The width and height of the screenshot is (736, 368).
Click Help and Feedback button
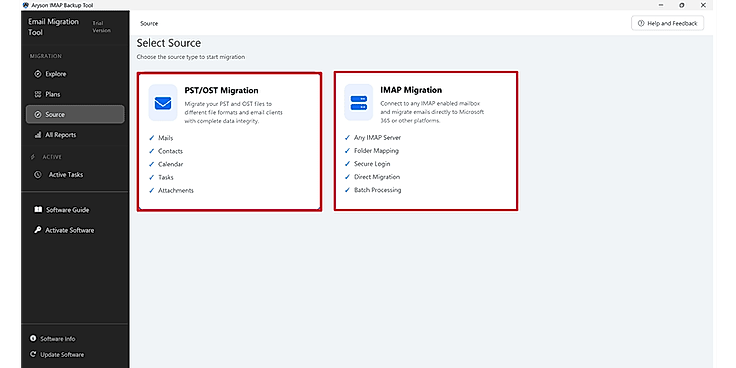click(x=667, y=23)
